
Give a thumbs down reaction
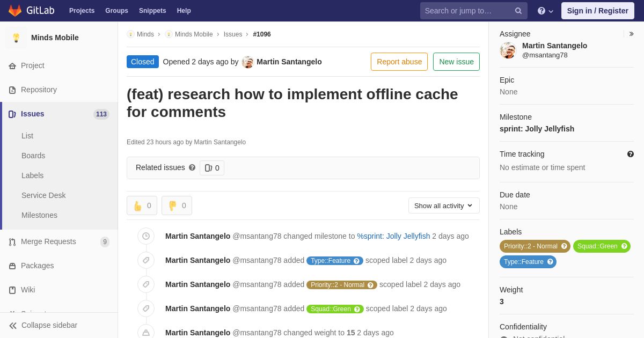[177, 205]
